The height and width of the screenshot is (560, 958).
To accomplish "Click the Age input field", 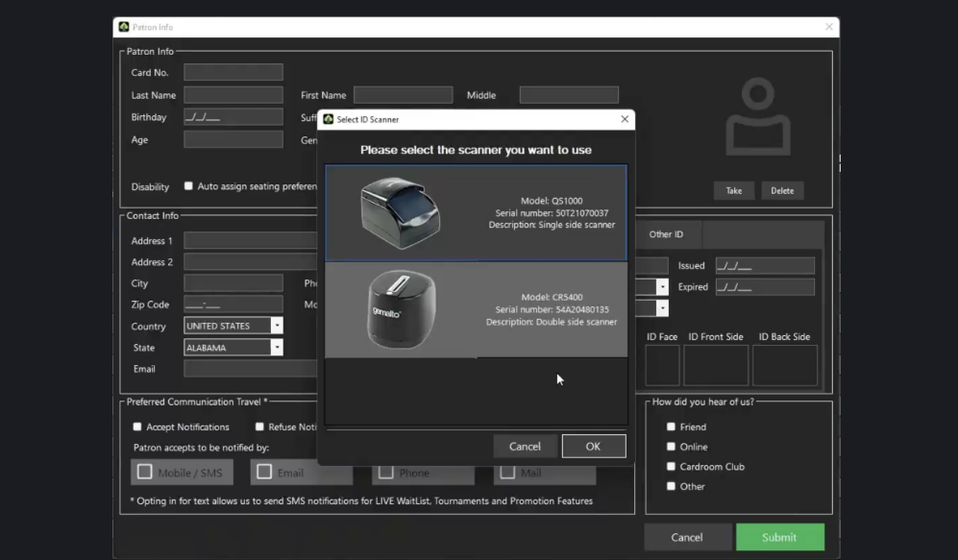I will click(x=233, y=139).
